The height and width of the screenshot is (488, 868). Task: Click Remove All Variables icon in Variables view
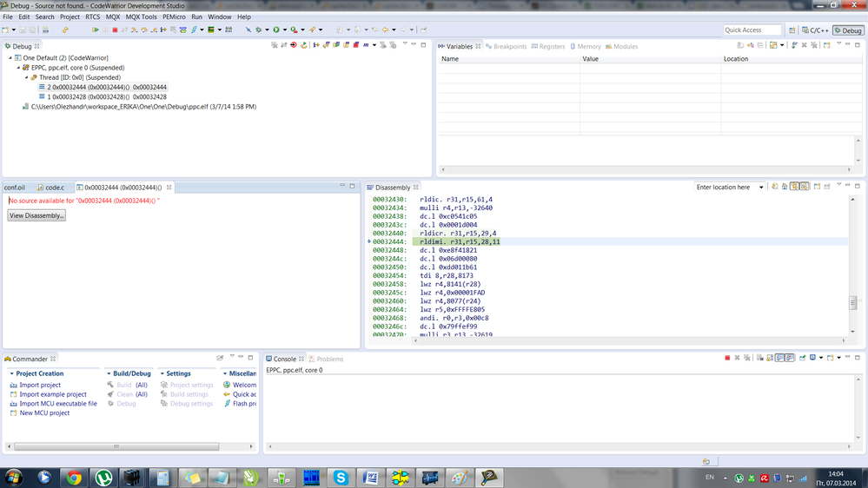(814, 45)
